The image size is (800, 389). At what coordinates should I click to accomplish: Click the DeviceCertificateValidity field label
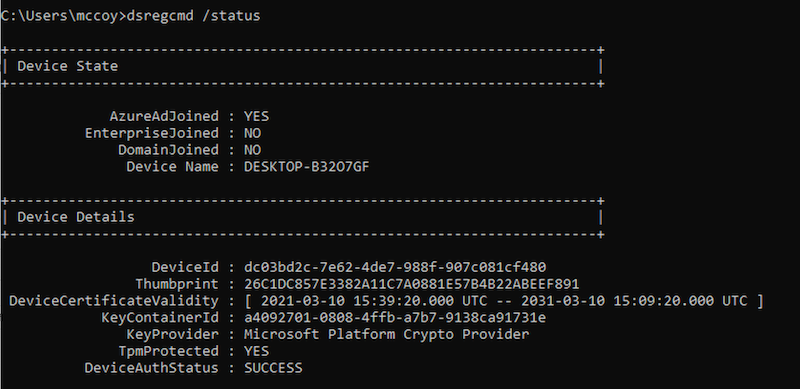tap(114, 301)
